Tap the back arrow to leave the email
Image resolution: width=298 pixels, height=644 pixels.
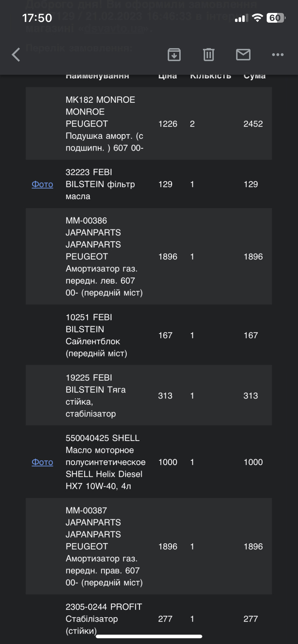point(16,55)
